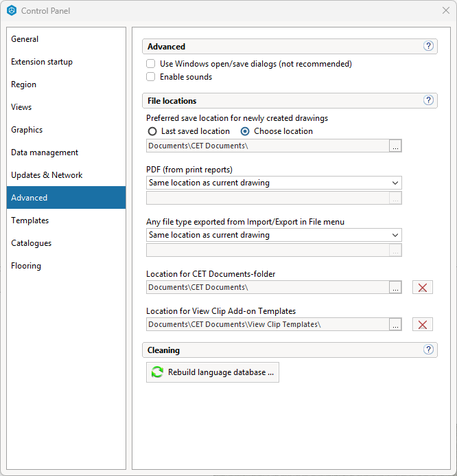Screen dimensions: 457x476
Task: Expand the PDF save location dropdown
Action: pos(274,183)
